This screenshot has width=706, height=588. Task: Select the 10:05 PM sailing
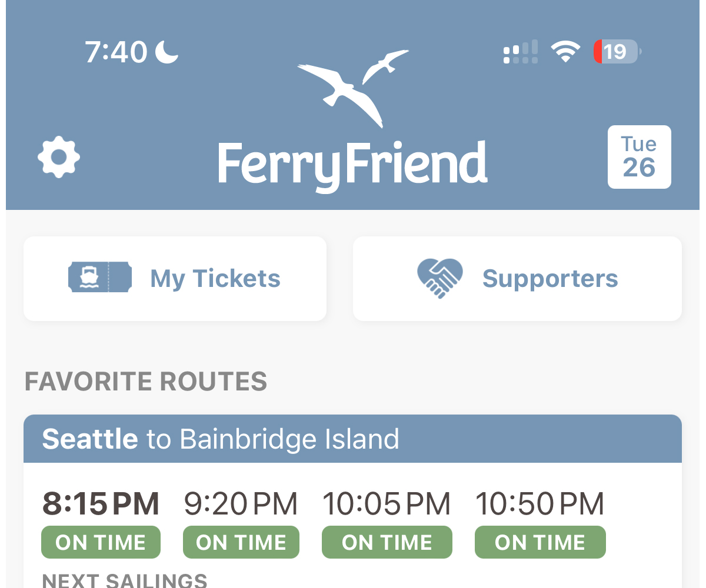387,504
